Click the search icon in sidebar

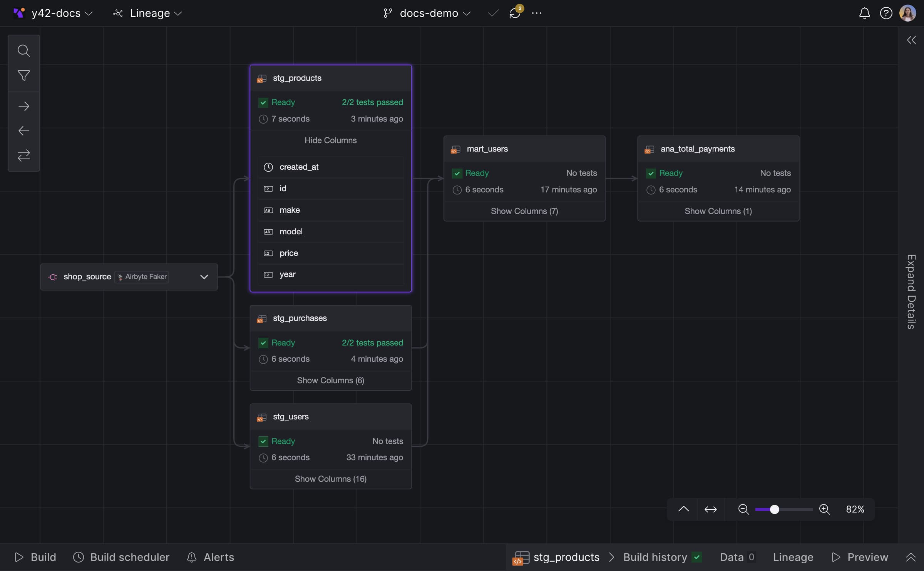click(24, 50)
